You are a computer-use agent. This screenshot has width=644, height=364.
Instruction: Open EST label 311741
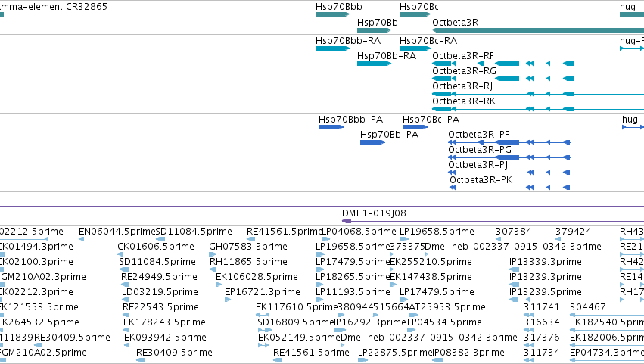pos(542,308)
